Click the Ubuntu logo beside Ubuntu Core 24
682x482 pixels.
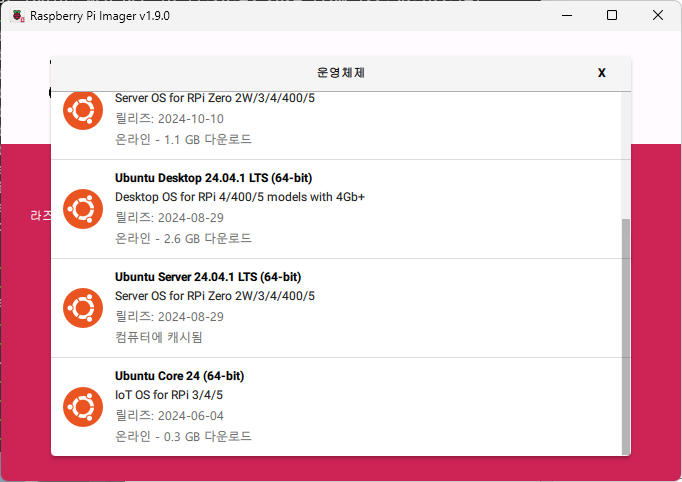(x=83, y=407)
